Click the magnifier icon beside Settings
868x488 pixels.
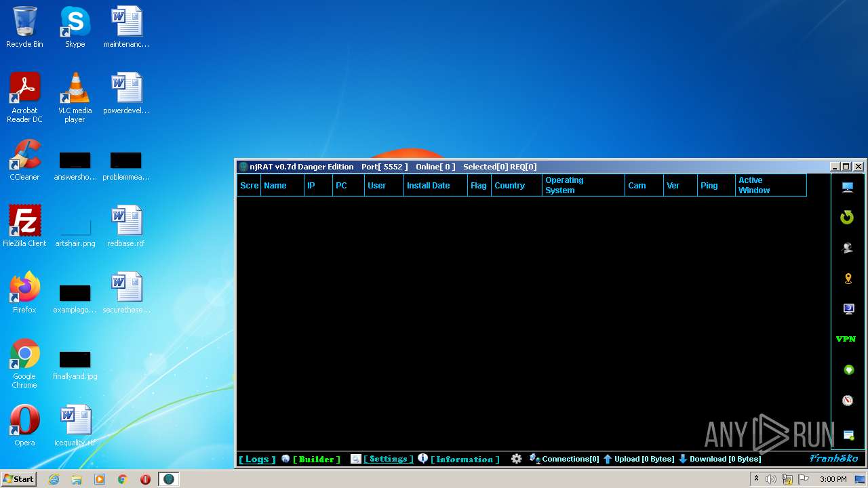point(355,459)
